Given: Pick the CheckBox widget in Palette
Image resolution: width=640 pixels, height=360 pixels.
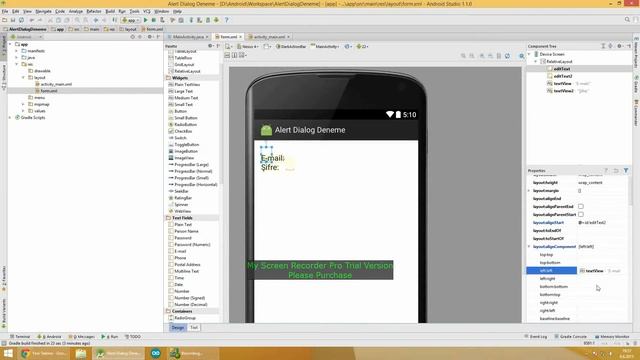Looking at the screenshot, I should [183, 131].
